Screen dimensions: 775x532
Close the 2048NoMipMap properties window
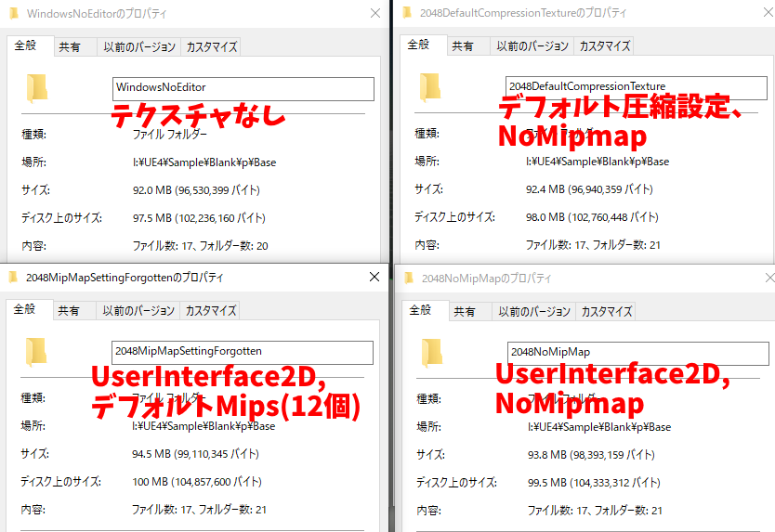[x=769, y=279]
